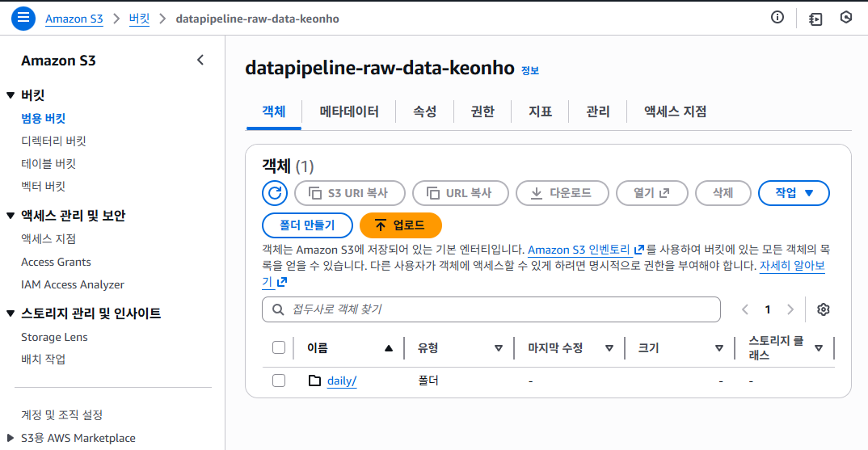Click the orange 업로드 button
Image resolution: width=868 pixels, height=450 pixels.
click(401, 225)
